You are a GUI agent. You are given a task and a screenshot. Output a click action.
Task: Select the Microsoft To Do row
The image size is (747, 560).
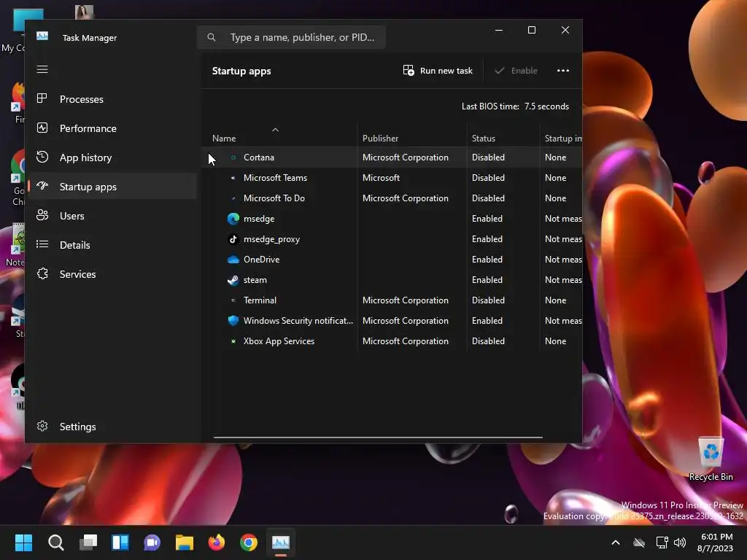pyautogui.click(x=392, y=198)
